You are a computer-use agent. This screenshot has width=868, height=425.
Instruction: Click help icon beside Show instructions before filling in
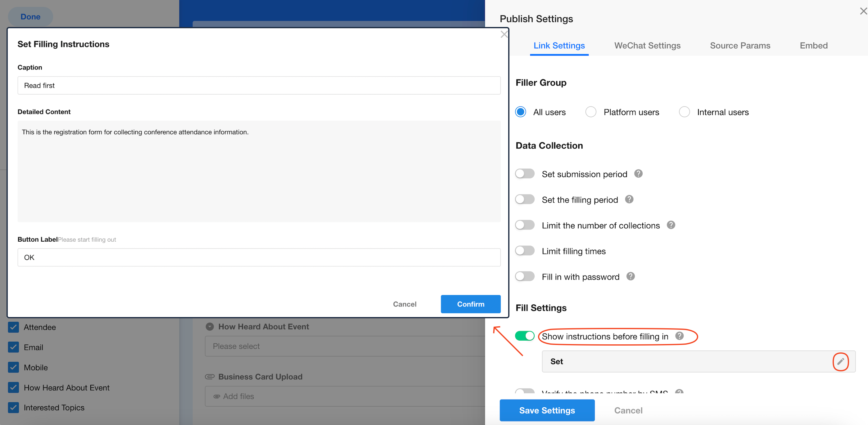[x=679, y=336]
